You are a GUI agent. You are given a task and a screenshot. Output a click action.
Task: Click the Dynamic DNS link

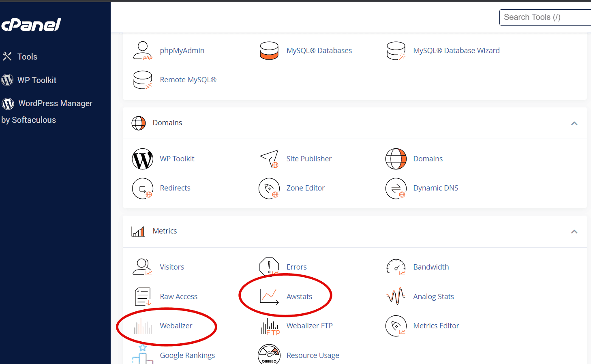436,188
